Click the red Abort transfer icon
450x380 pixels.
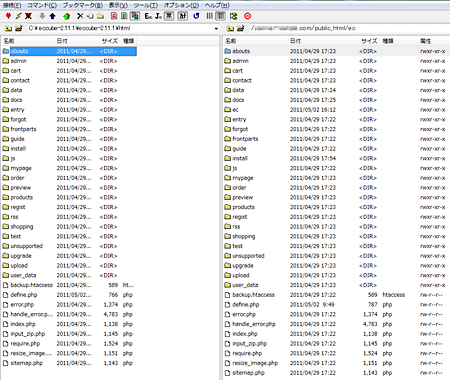coord(247,16)
